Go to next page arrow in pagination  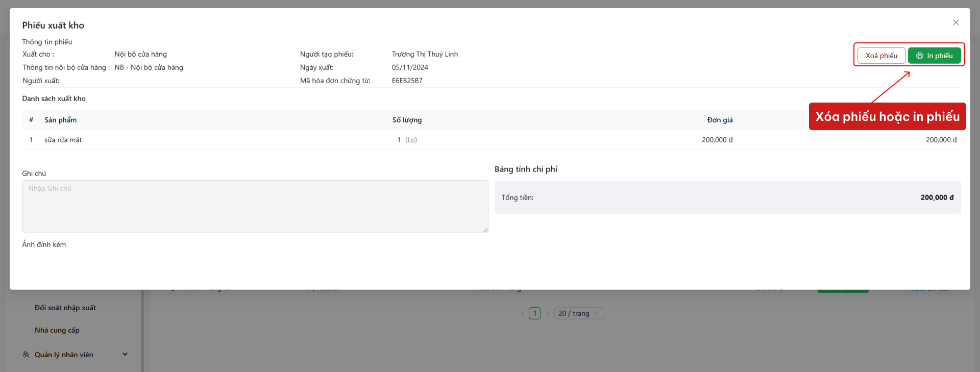(547, 313)
